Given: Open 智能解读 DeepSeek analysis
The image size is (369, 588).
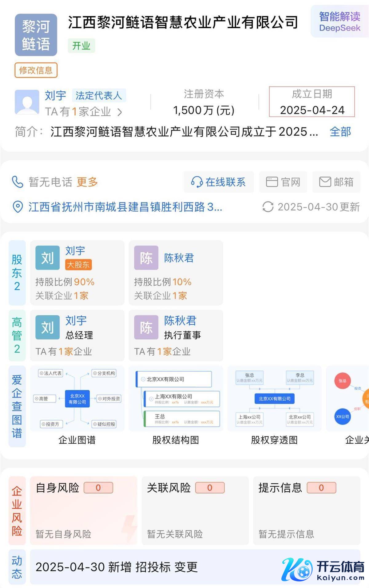Looking at the screenshot, I should click(339, 22).
